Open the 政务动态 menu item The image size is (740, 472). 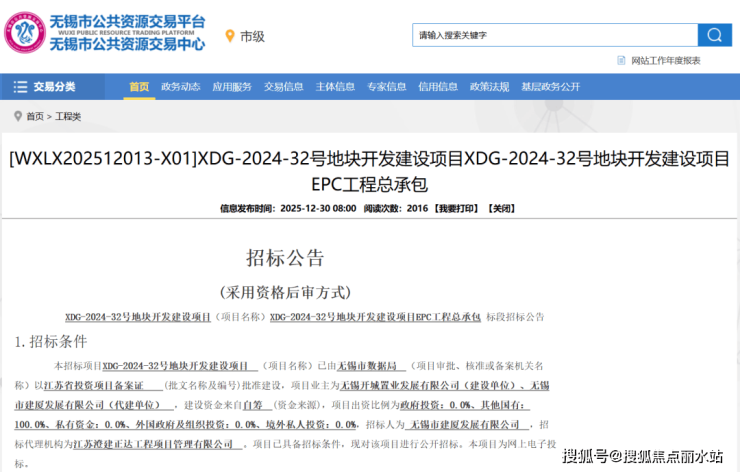tap(181, 87)
